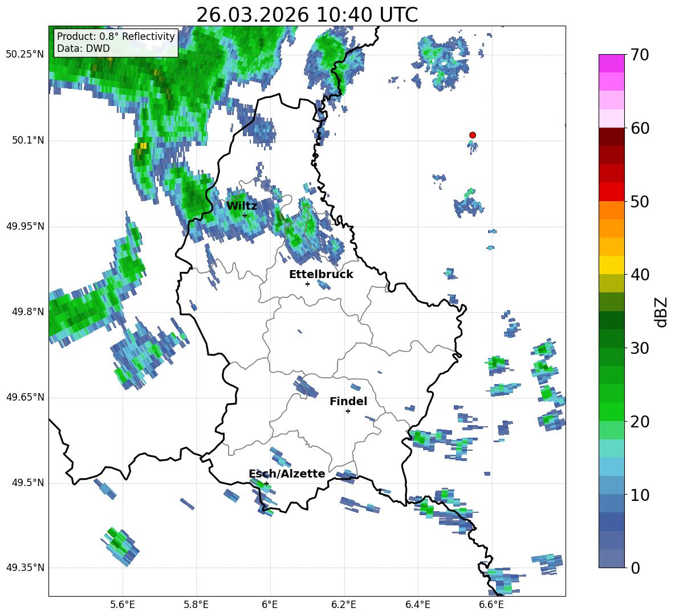Click the Product: 0.8° Reflectivity text
This screenshot has height=616, width=675.
(116, 36)
